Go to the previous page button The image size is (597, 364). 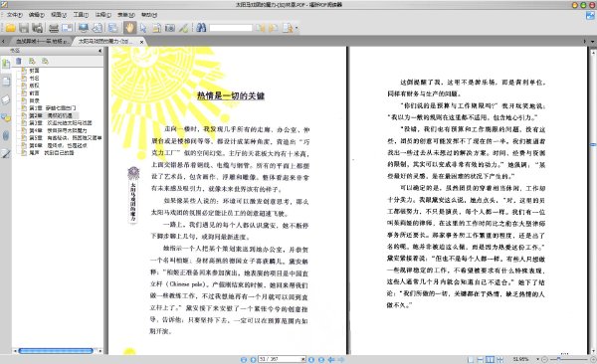click(253, 359)
